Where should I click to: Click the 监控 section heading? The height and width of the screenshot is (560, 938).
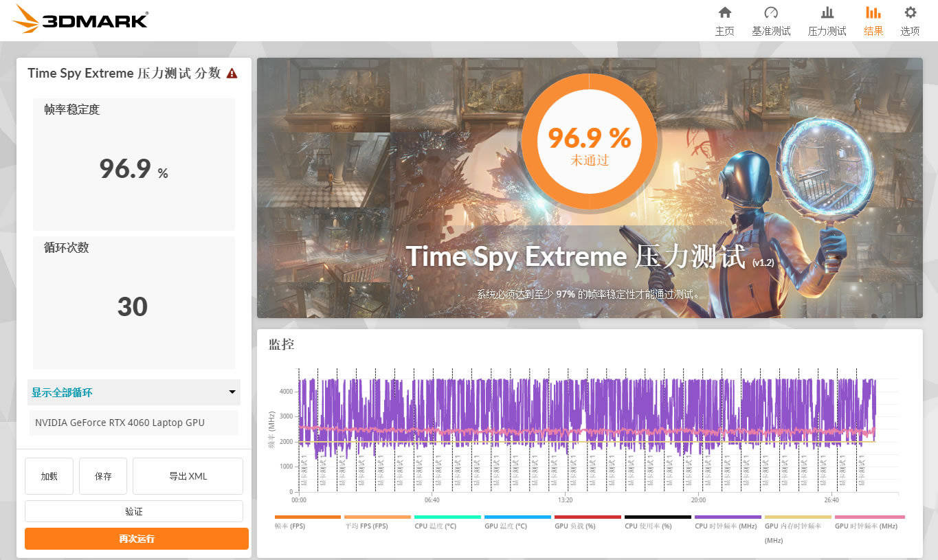click(282, 344)
